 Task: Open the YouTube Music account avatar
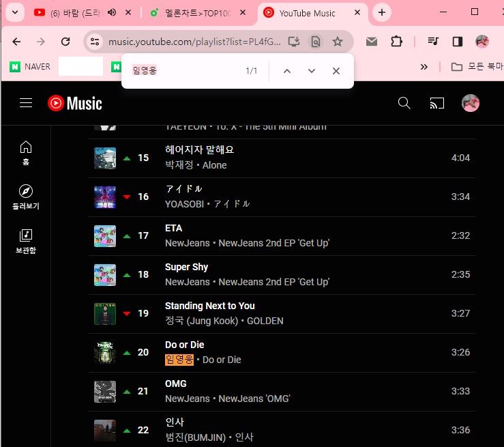point(471,103)
